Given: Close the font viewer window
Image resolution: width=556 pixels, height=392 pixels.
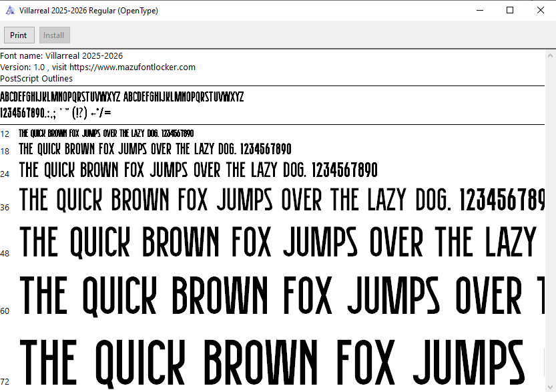Looking at the screenshot, I should pyautogui.click(x=541, y=10).
